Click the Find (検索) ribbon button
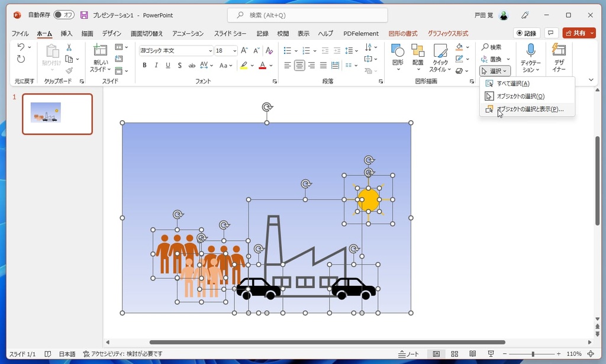Viewport: 606px width, 364px height. 492,47
